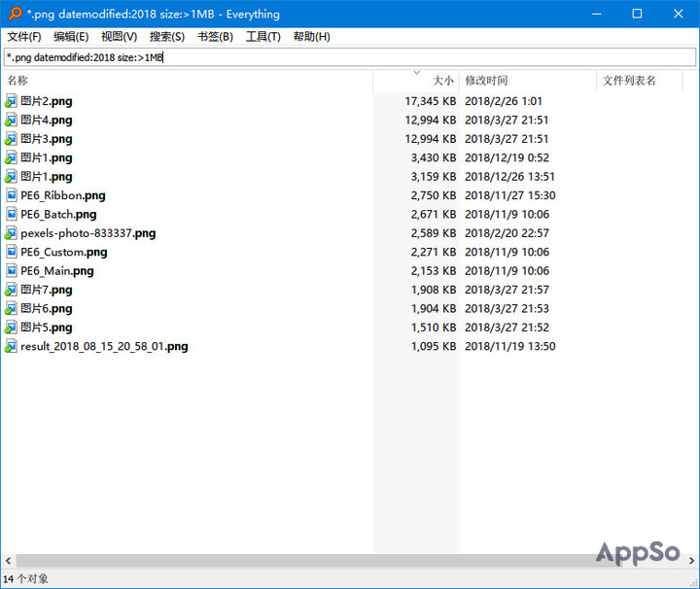Sort results by 修改时间 column
This screenshot has height=589, width=700.
click(x=528, y=81)
